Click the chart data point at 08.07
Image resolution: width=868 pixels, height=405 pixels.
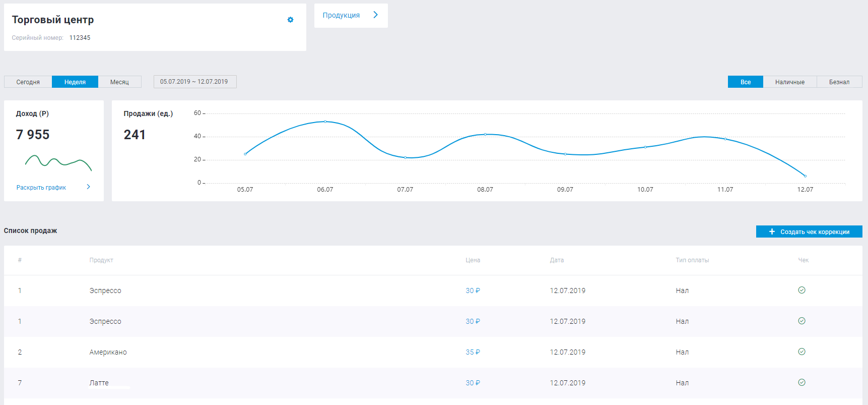(485, 134)
